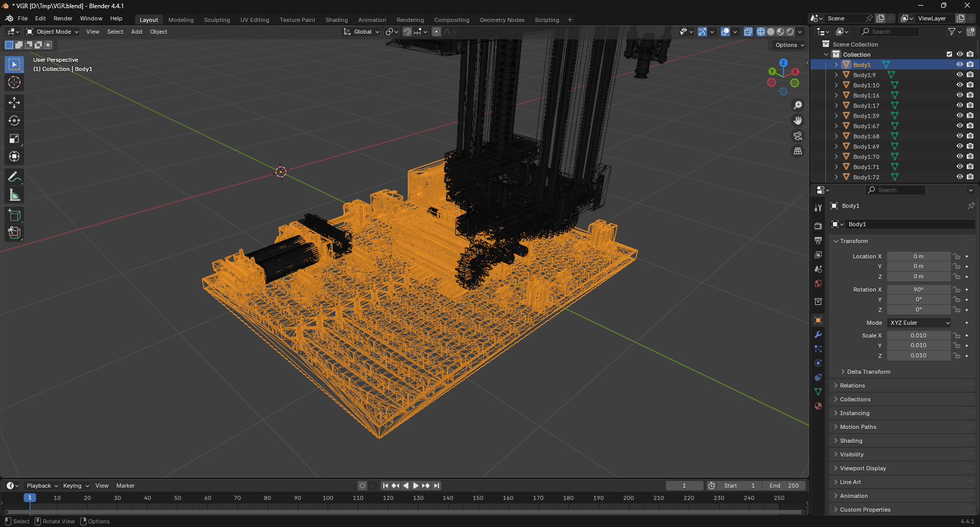The height and width of the screenshot is (527, 980).
Task: Activate the Measure tool
Action: click(x=14, y=195)
